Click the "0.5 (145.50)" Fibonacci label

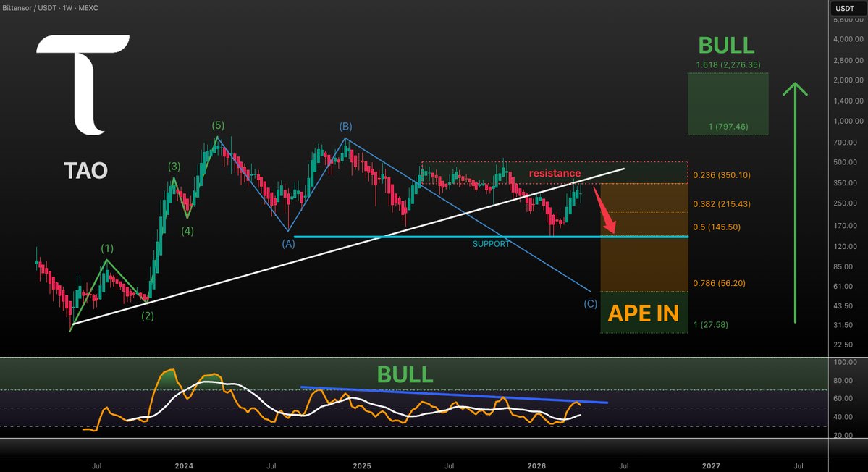click(x=716, y=227)
